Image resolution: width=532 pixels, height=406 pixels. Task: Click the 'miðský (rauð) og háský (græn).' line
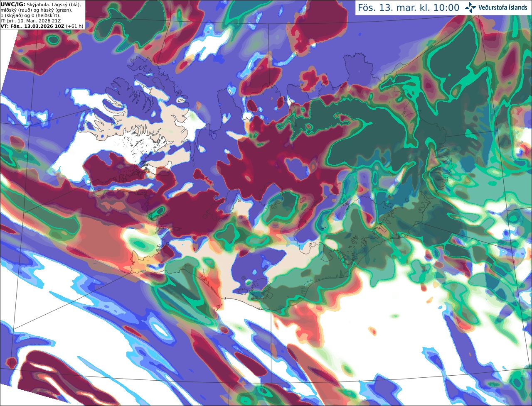(37, 10)
